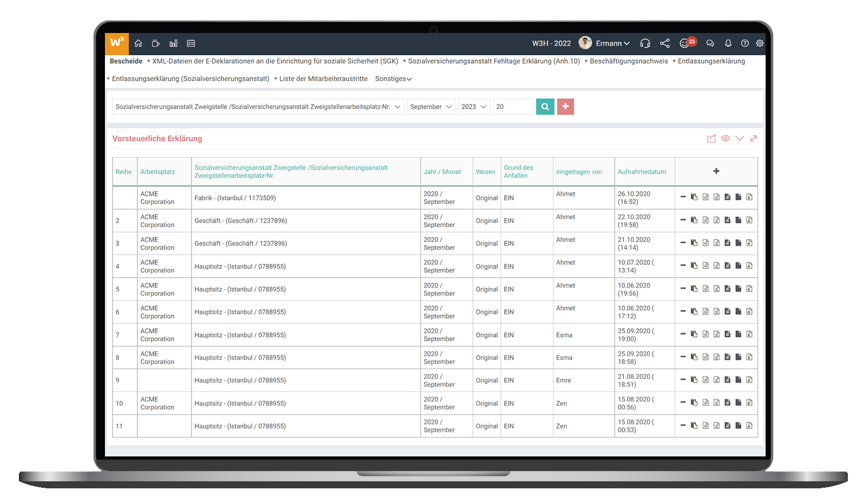The height and width of the screenshot is (504, 863).
Task: Open the Ermann user dropdown
Action: pos(612,43)
